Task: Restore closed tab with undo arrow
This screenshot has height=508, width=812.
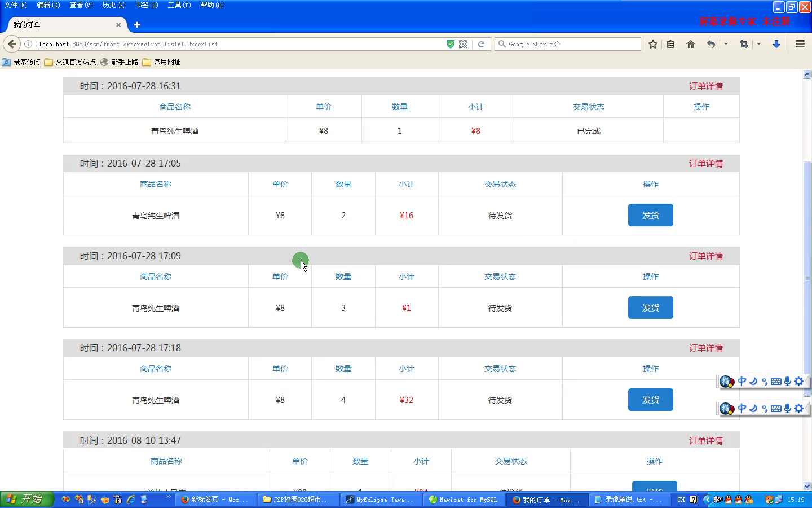Action: point(711,44)
